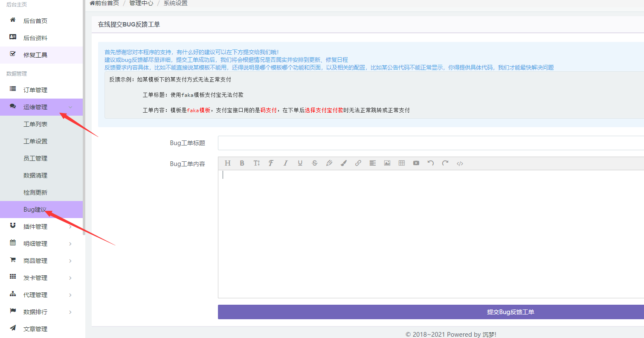Open the background color brush tool

pyautogui.click(x=343, y=163)
